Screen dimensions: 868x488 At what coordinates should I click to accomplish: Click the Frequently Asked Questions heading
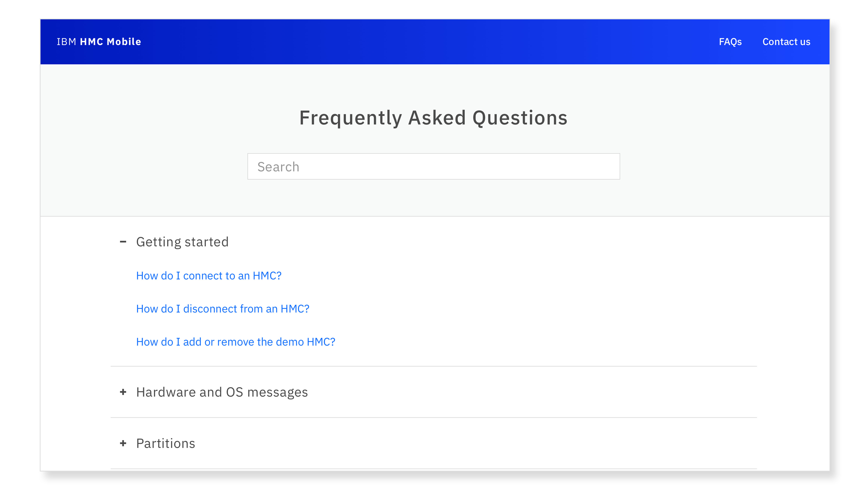pyautogui.click(x=433, y=118)
